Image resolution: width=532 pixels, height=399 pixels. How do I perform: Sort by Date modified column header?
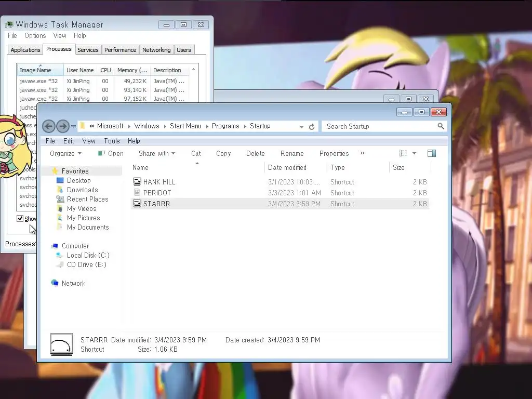point(296,167)
